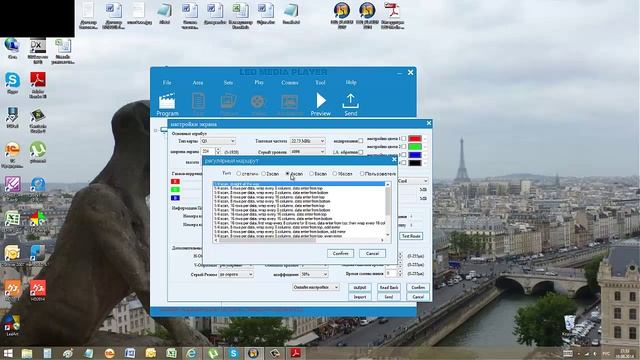Open the Area menu
The height and width of the screenshot is (360, 640).
click(198, 82)
